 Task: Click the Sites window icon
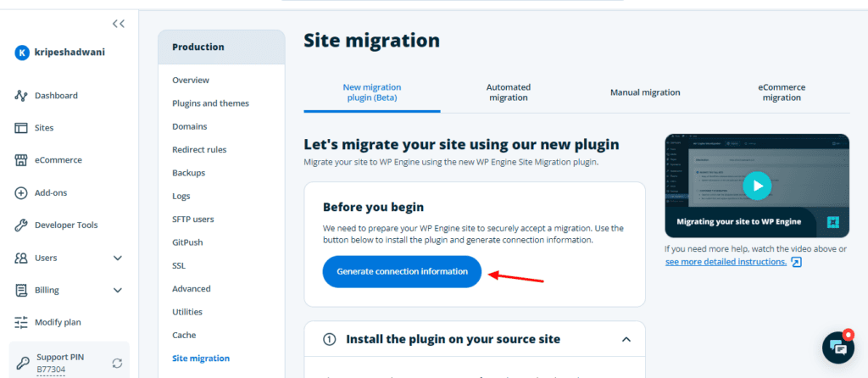(20, 128)
